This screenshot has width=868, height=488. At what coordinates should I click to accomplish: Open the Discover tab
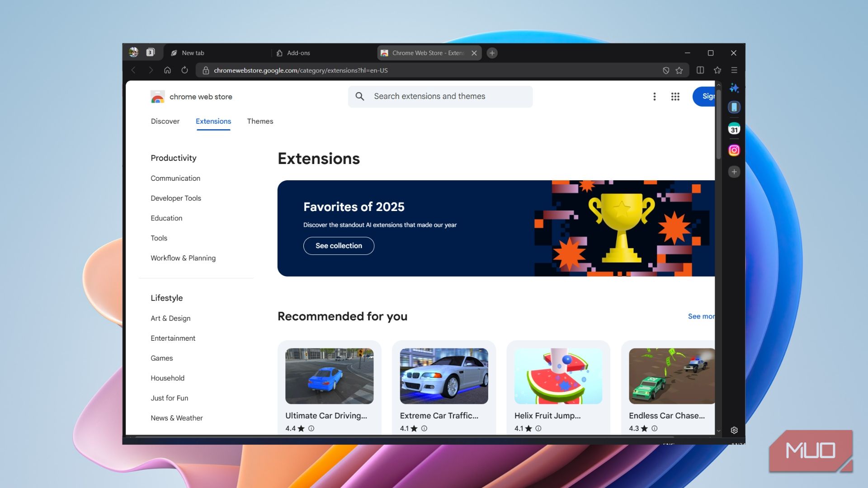coord(165,121)
